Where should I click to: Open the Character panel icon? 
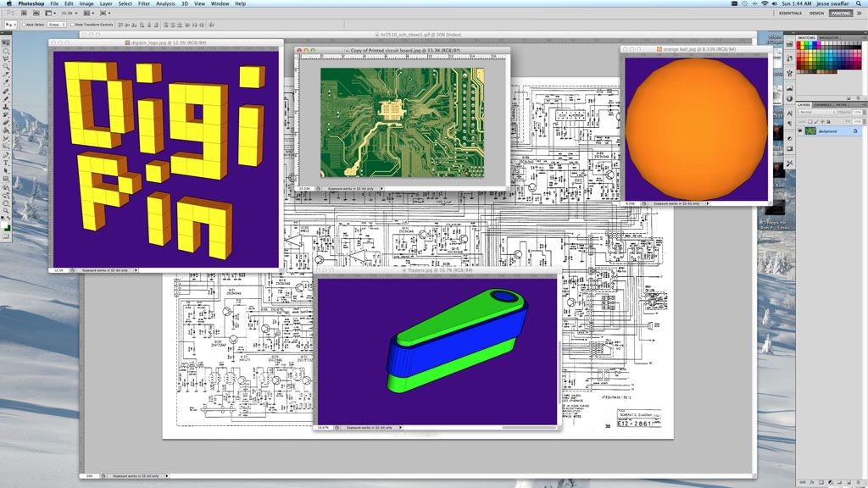click(x=789, y=113)
